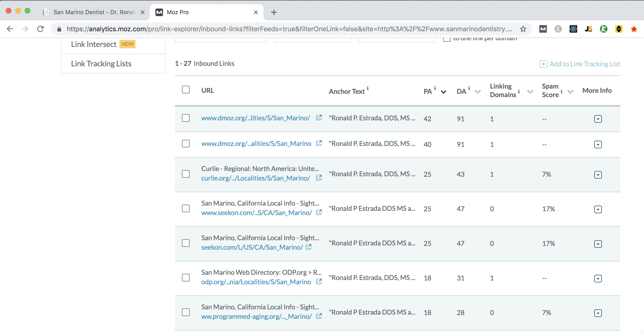Expand More Info for programmed-aging.org row
644x334 pixels.
(x=598, y=313)
